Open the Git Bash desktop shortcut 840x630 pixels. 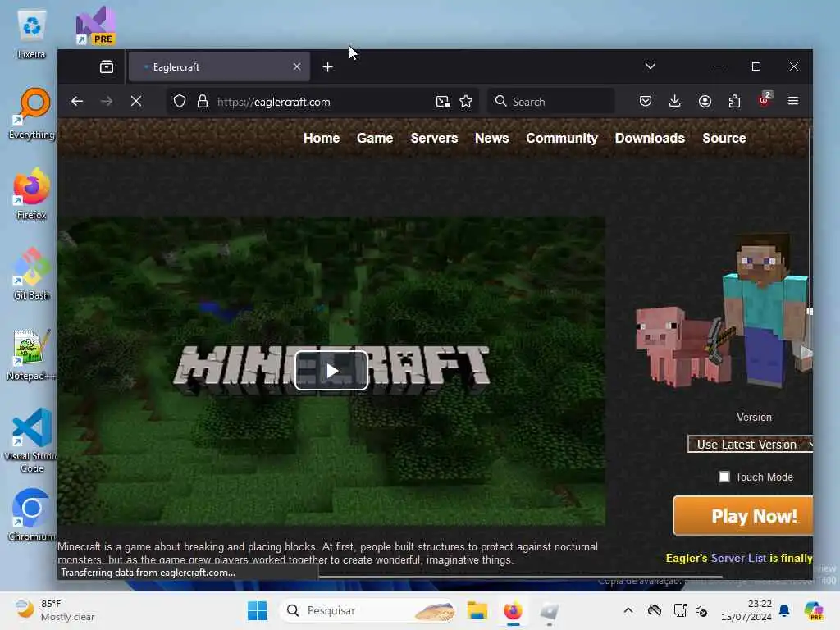[x=31, y=274]
